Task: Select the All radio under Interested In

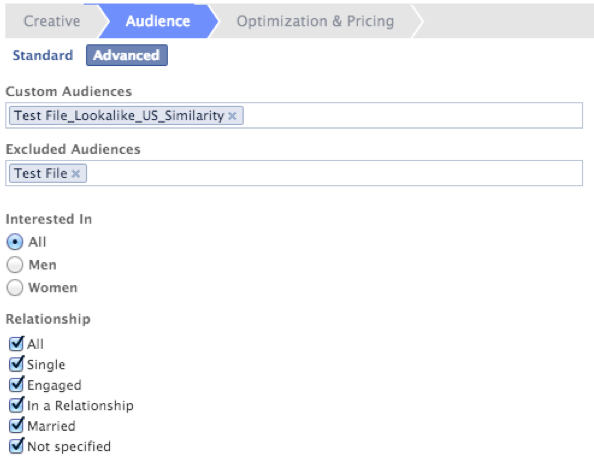Action: [15, 242]
